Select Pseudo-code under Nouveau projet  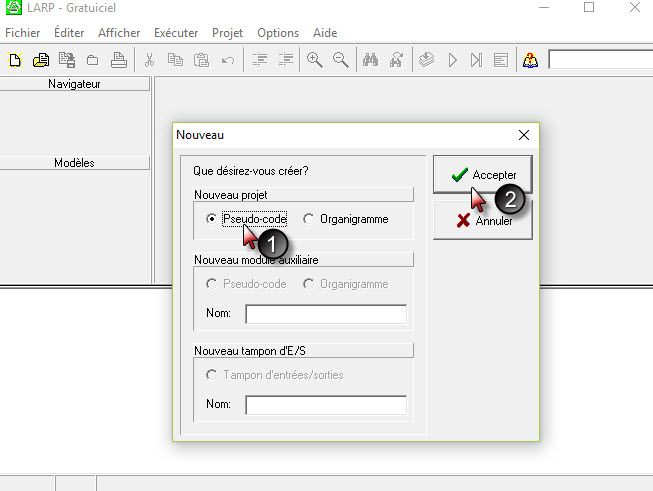pos(246,219)
